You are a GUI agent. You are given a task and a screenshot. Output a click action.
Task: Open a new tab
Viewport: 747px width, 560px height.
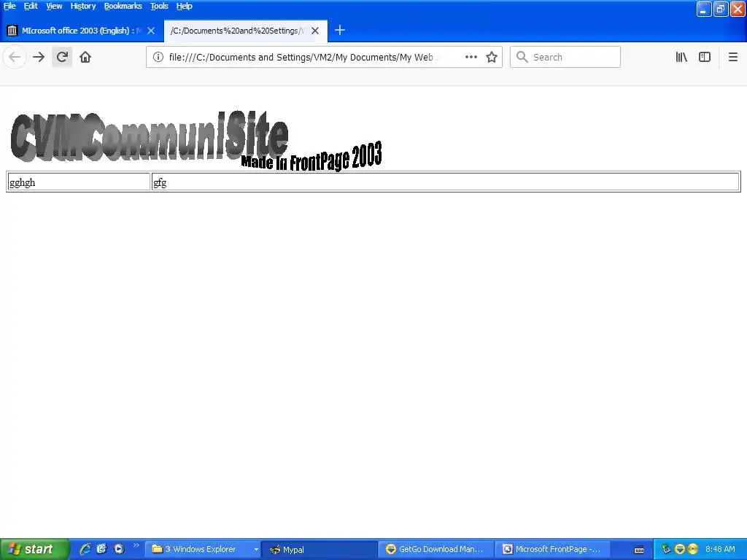pyautogui.click(x=340, y=31)
